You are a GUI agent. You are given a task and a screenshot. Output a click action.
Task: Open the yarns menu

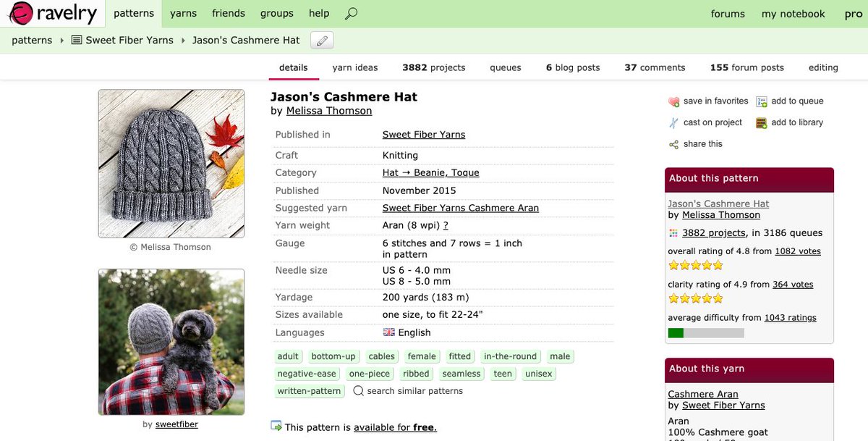tap(184, 14)
